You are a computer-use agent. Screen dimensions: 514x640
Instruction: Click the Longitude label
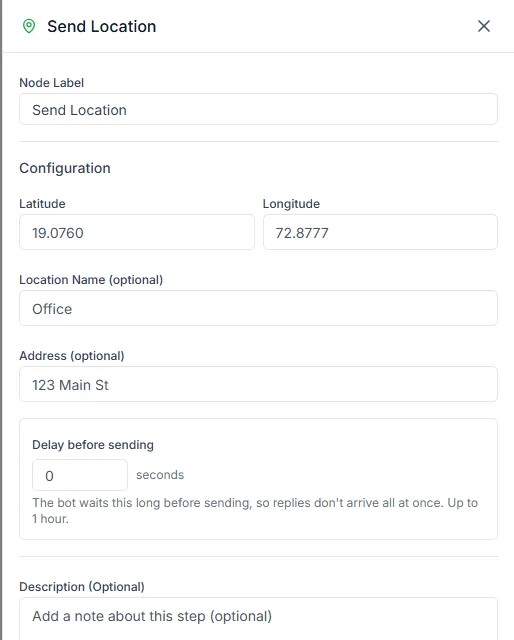[291, 204]
